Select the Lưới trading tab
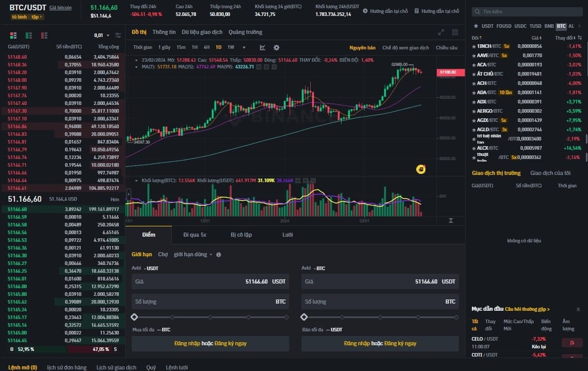This screenshot has height=371, width=588. tap(287, 235)
